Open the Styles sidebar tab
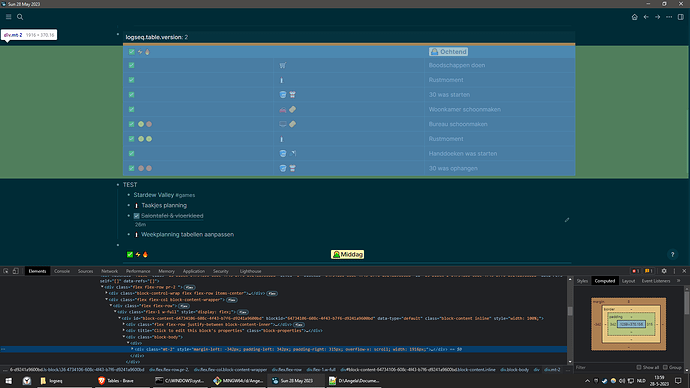This screenshot has width=690, height=388. (x=582, y=281)
